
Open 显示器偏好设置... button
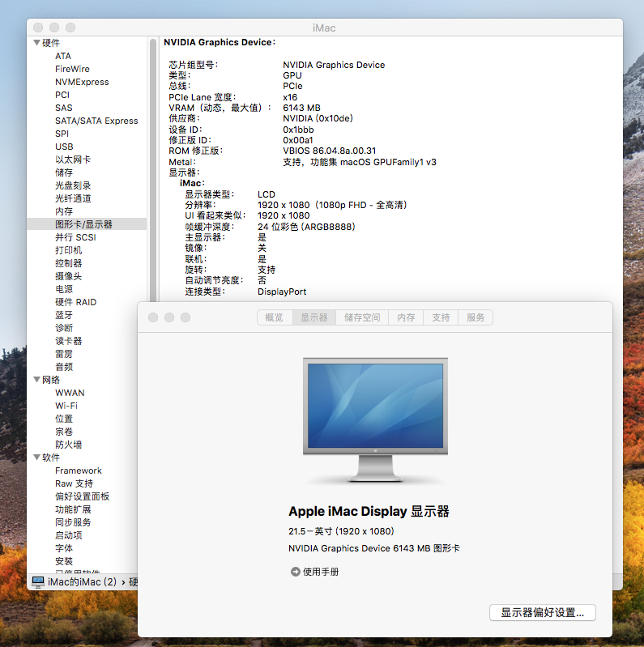click(x=543, y=612)
